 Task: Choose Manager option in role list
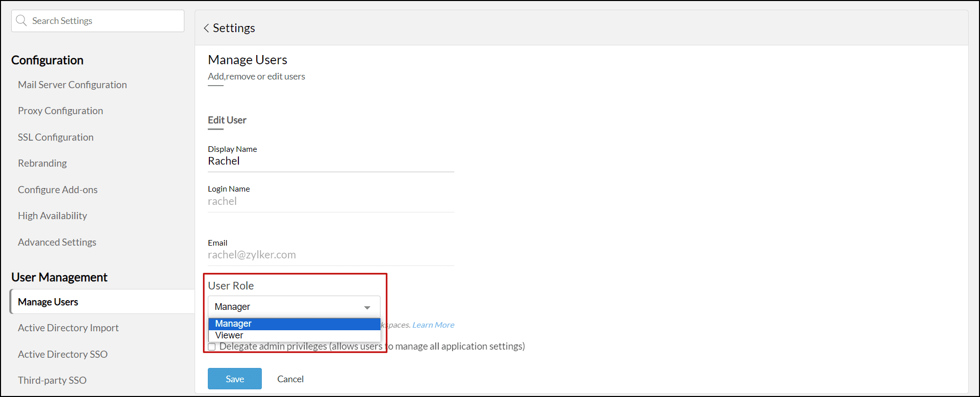(233, 324)
